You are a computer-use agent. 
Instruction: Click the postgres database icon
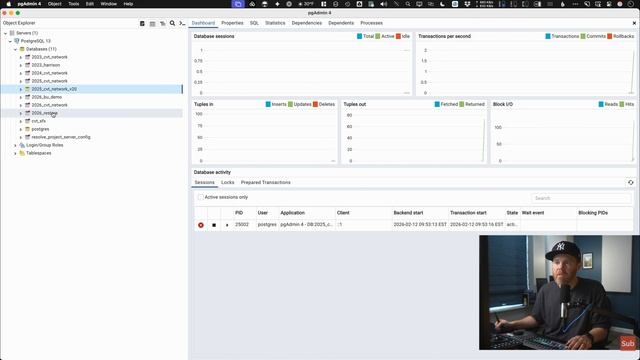click(x=27, y=129)
